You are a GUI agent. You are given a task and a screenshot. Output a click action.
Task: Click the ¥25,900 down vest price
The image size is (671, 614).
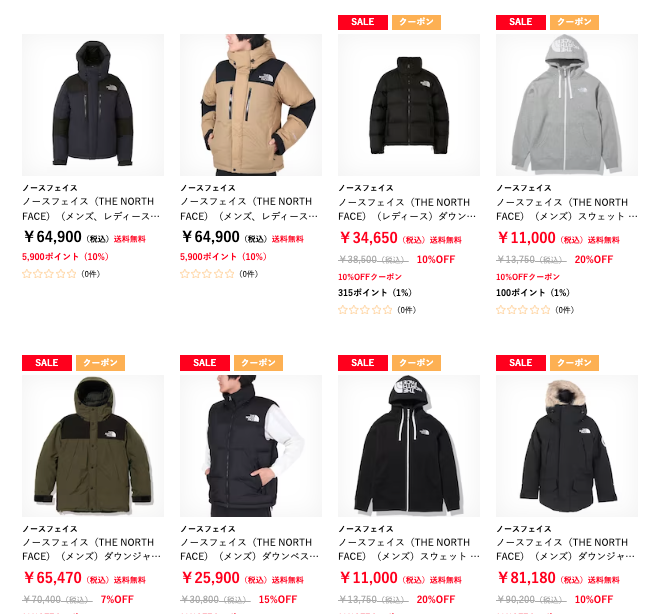pyautogui.click(x=211, y=578)
